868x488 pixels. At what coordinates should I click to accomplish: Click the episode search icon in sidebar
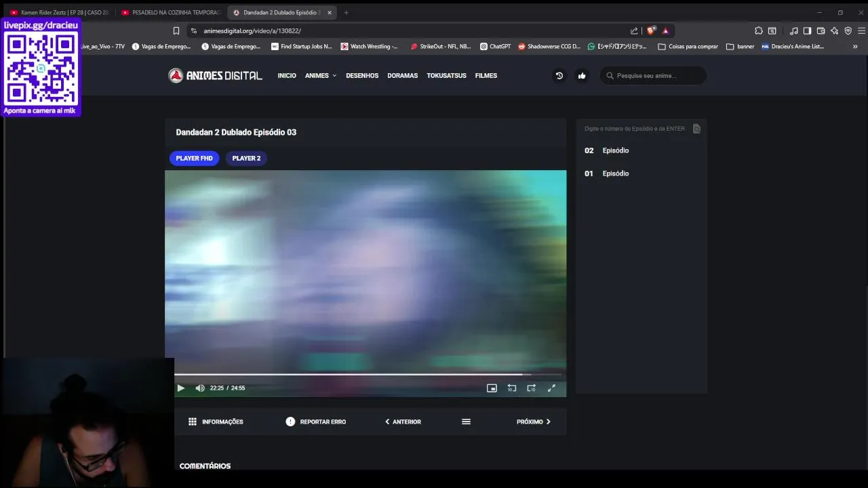tap(696, 129)
